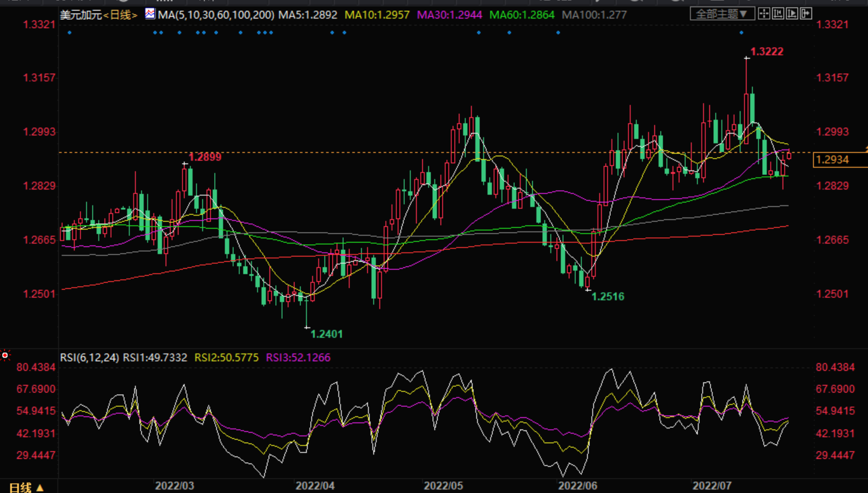Image resolution: width=868 pixels, height=493 pixels.
Task: Click the export arrow icon at top right
Action: pos(806,13)
